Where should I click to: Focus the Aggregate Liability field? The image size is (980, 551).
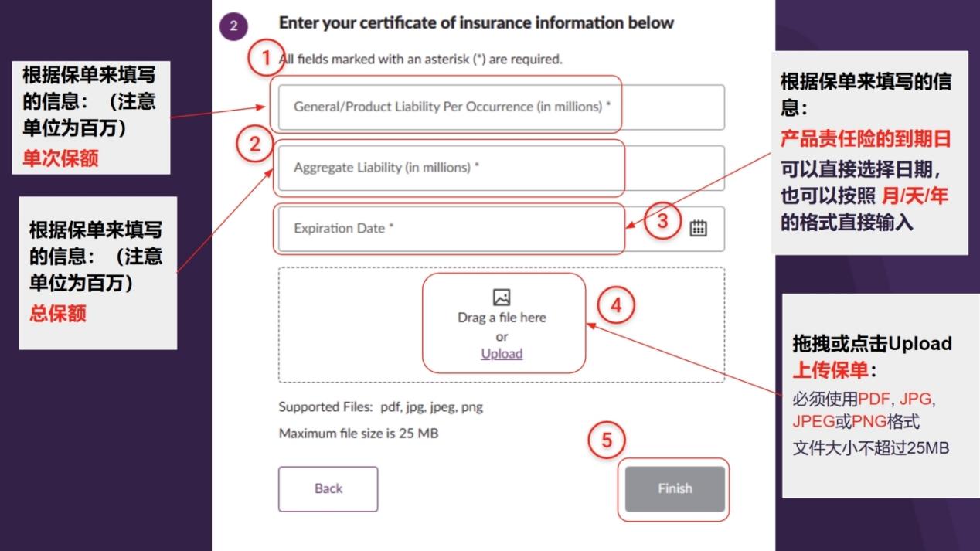[x=502, y=168]
